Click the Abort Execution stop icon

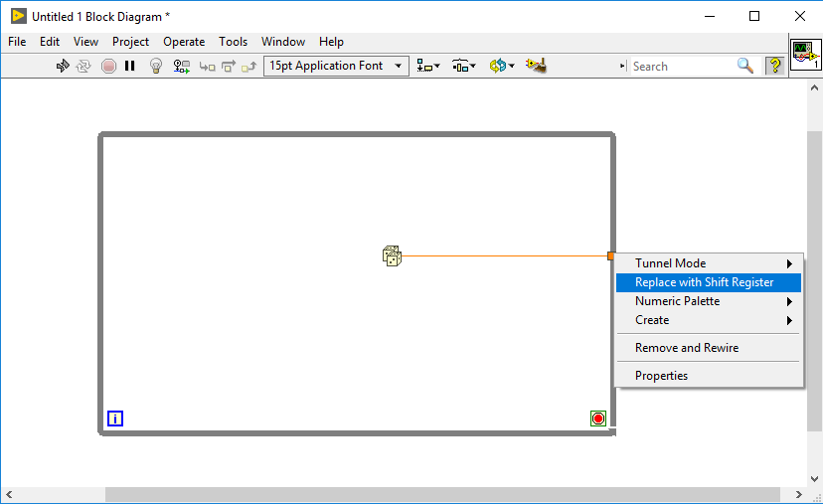point(108,67)
